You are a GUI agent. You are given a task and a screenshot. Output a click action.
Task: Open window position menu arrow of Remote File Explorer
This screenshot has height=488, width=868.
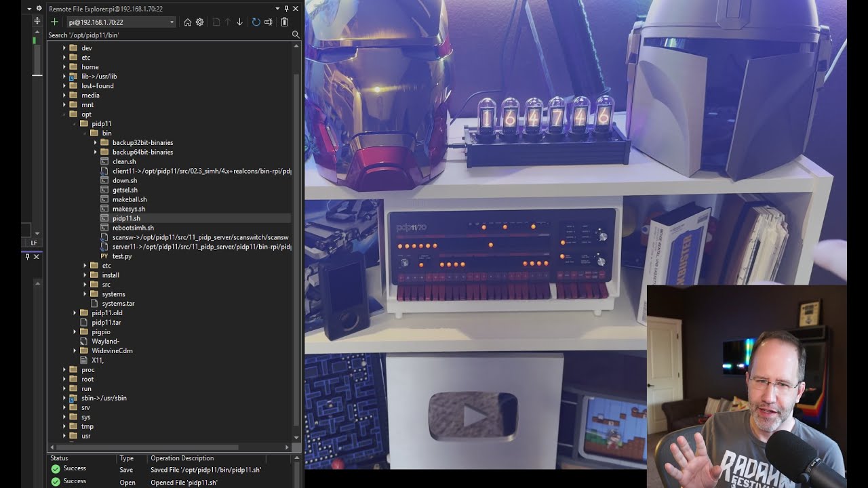(278, 9)
